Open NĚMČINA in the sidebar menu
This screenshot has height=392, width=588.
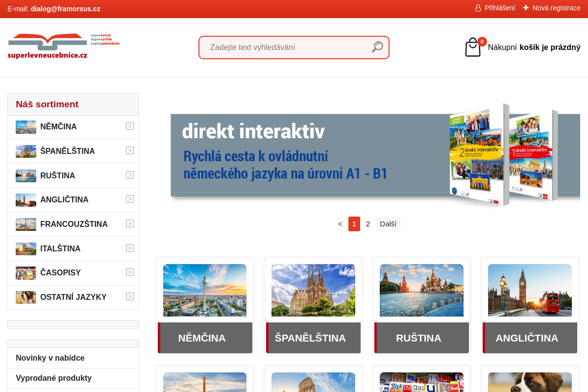coord(58,127)
